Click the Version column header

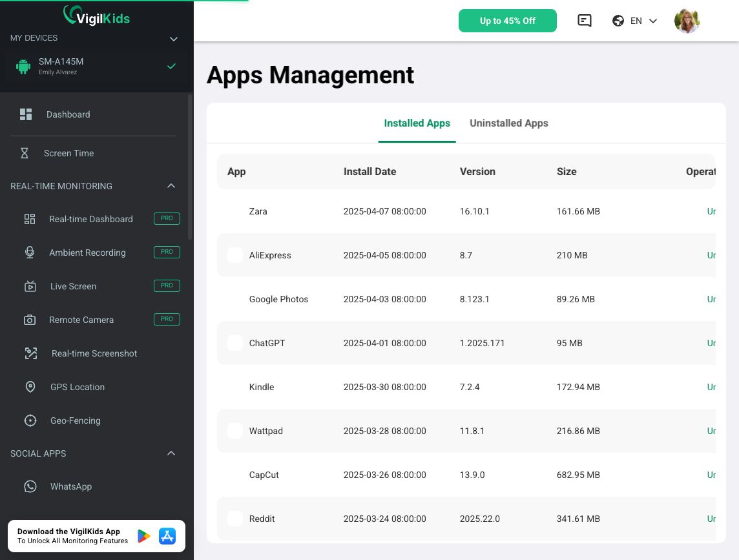point(477,172)
